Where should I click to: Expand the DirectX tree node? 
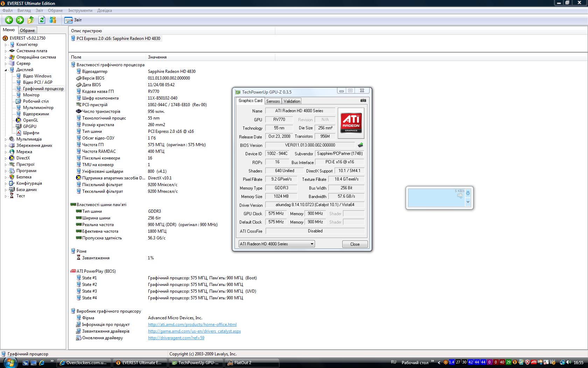pyautogui.click(x=6, y=158)
